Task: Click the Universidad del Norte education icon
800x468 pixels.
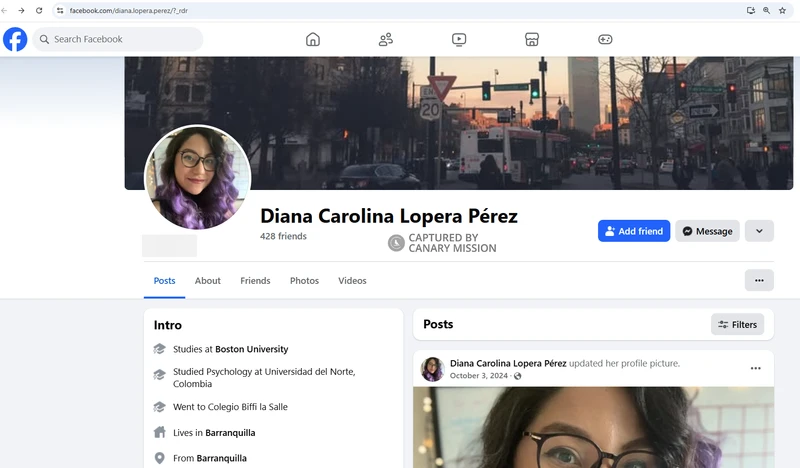Action: pyautogui.click(x=160, y=375)
